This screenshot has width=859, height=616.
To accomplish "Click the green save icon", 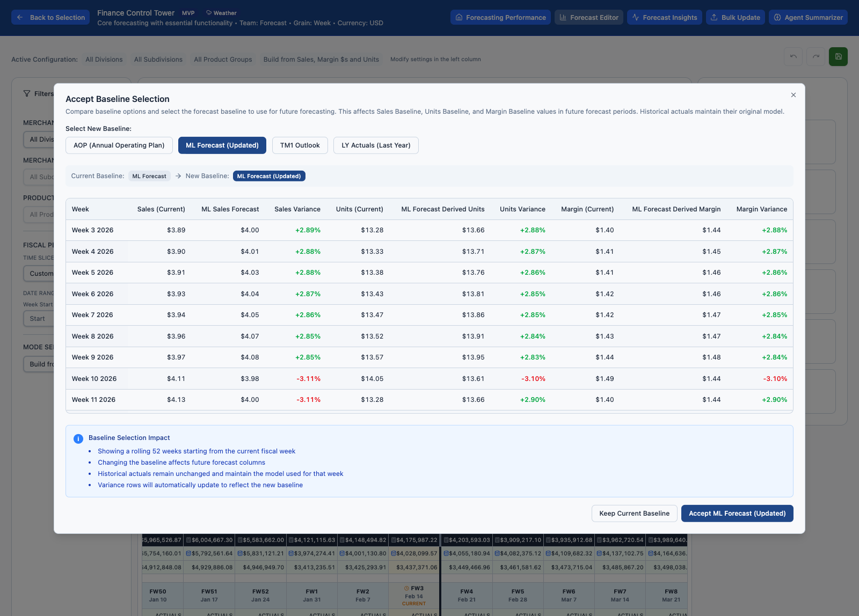I will point(838,56).
